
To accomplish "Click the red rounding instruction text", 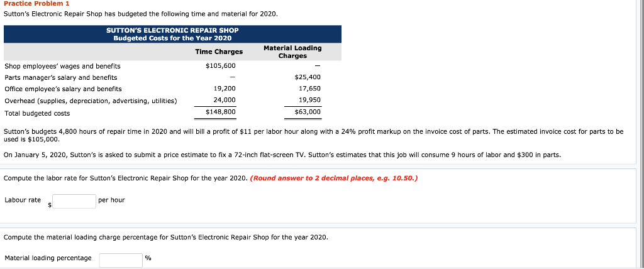I will point(333,178).
